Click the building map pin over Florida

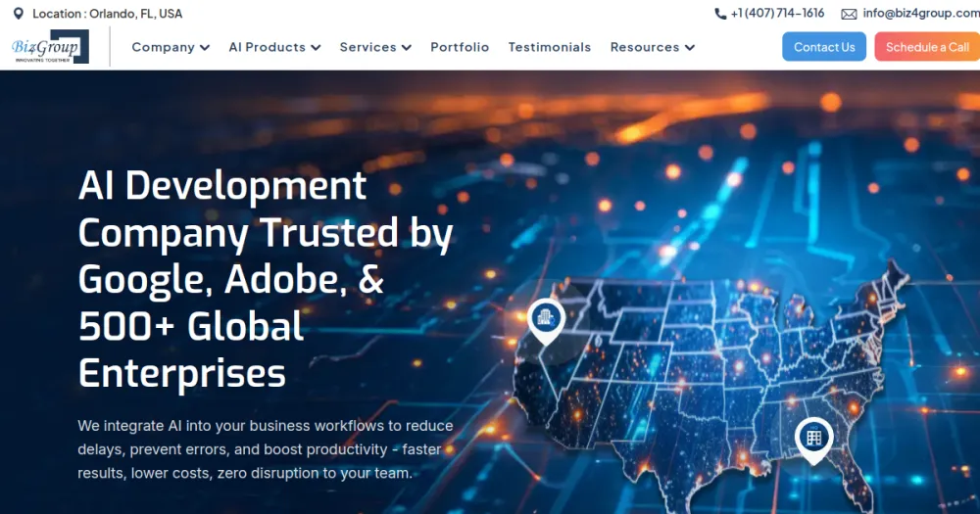pos(813,441)
